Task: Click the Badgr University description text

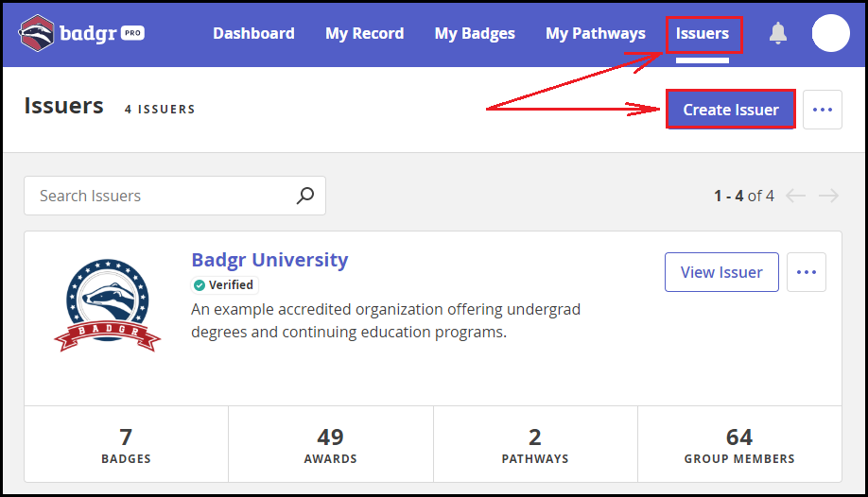Action: click(x=386, y=320)
